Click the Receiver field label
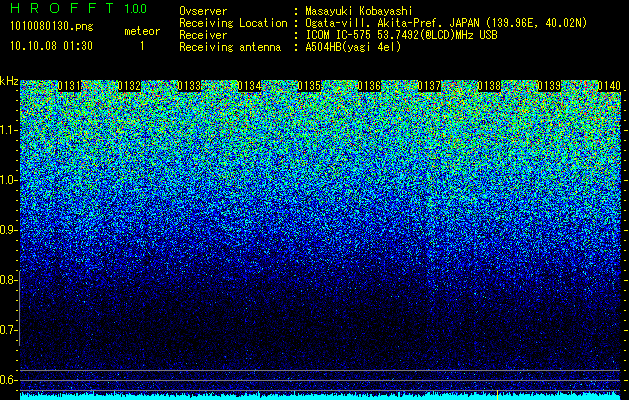This screenshot has height=400, width=629. coord(203,35)
